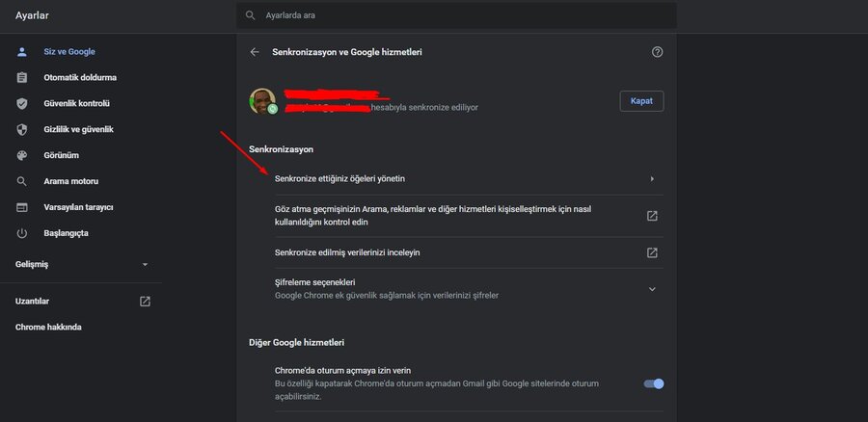The image size is (868, 422).
Task: Click Senkronize edilmiş verilerinizi inceleyin row
Action: click(x=469, y=252)
